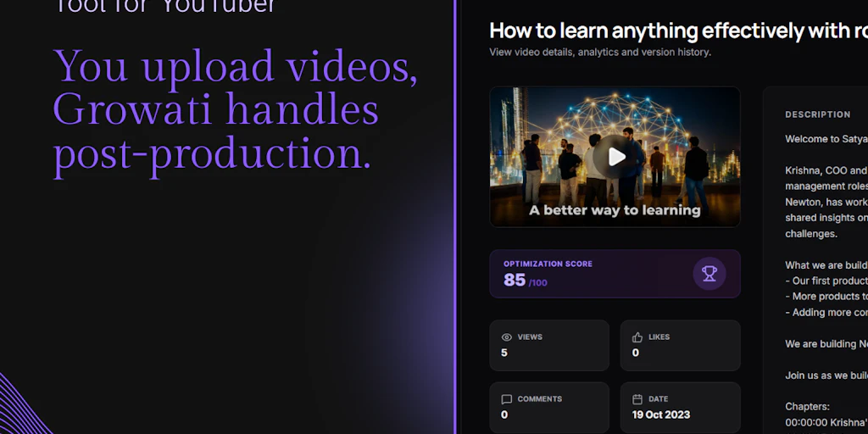Image resolution: width=868 pixels, height=434 pixels.
Task: Click the thumbs-up icon next to Likes
Action: 637,337
